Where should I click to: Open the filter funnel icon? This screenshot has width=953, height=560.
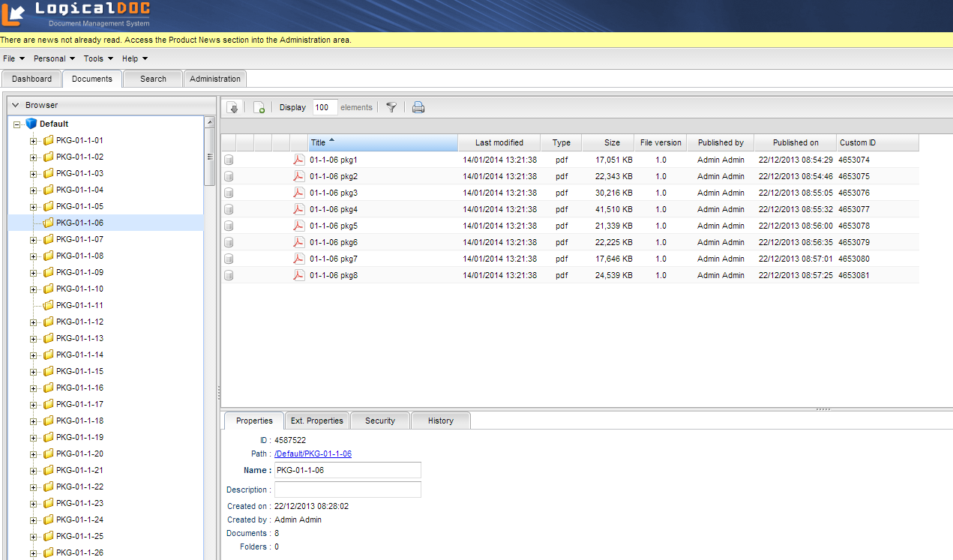tap(391, 107)
